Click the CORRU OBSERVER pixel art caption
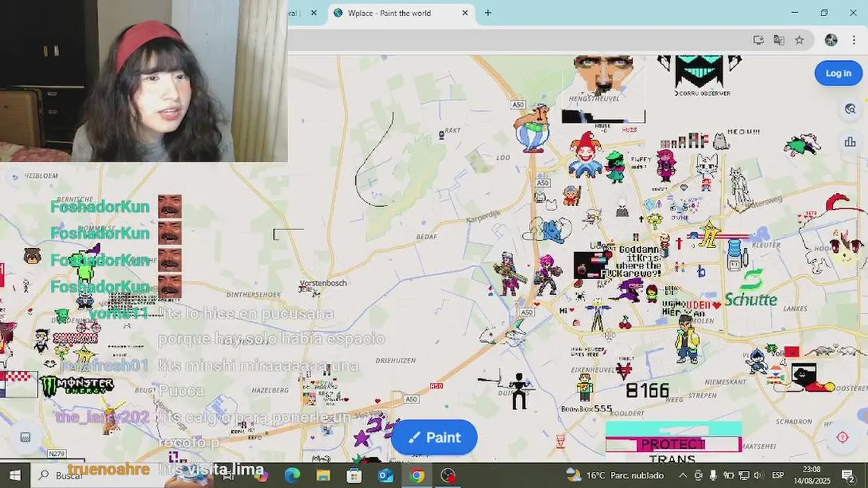Image resolution: width=868 pixels, height=488 pixels. point(703,93)
